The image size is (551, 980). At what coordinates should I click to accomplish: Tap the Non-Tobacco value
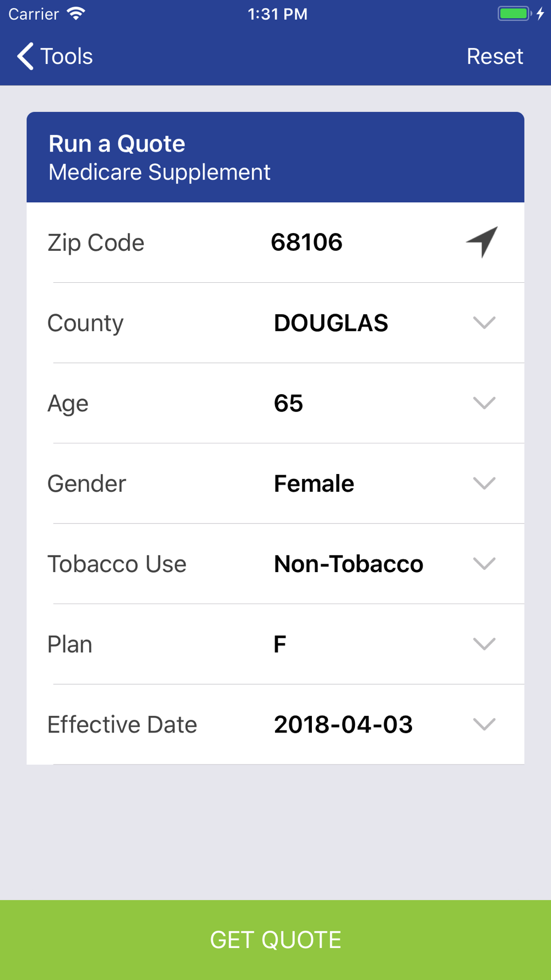click(349, 564)
